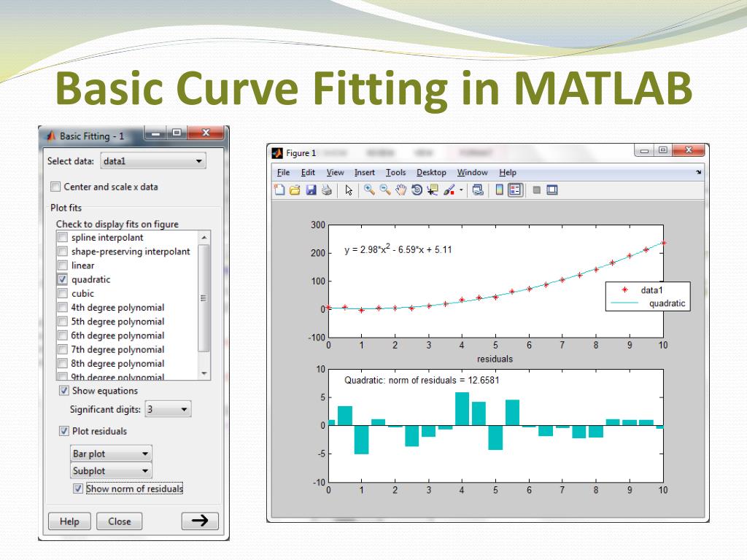Viewport: 747px width, 560px height.
Task: Click the New Figure icon in Figure 1 toolbar
Action: click(x=279, y=190)
